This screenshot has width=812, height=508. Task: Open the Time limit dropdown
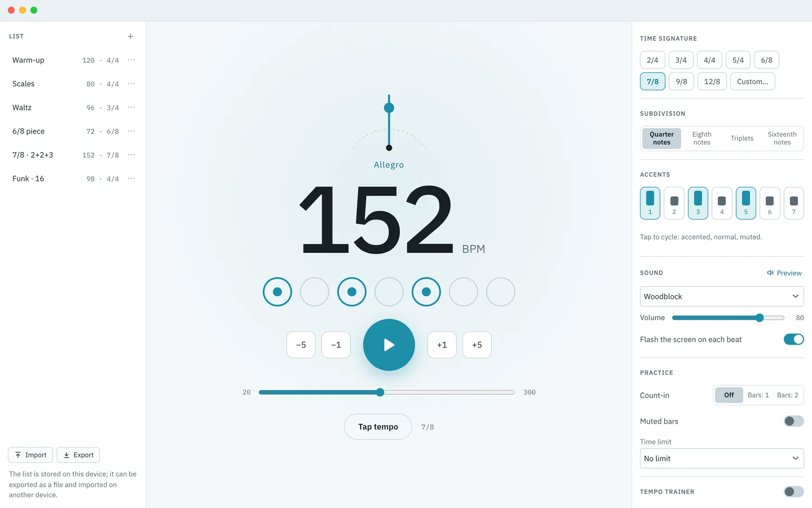point(722,458)
